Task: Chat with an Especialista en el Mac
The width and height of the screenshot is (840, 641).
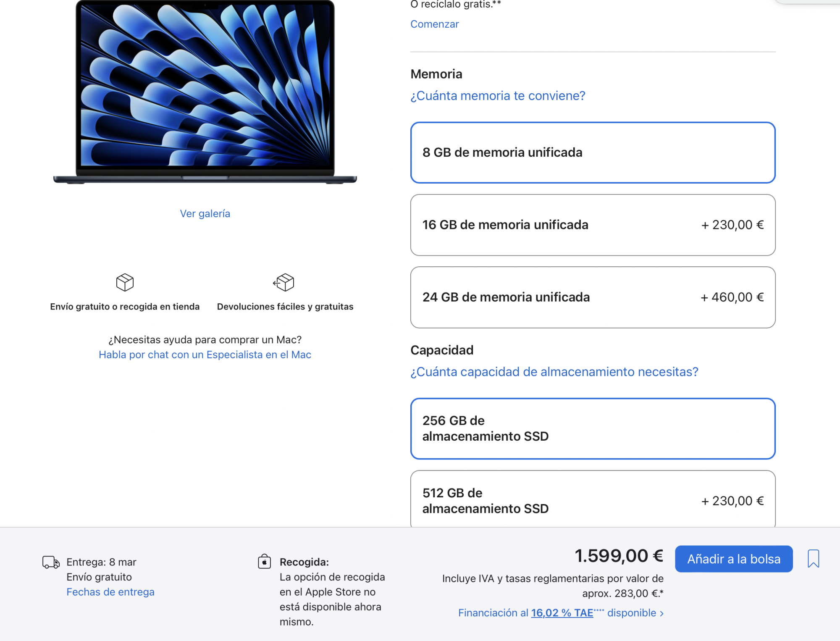Action: click(205, 355)
